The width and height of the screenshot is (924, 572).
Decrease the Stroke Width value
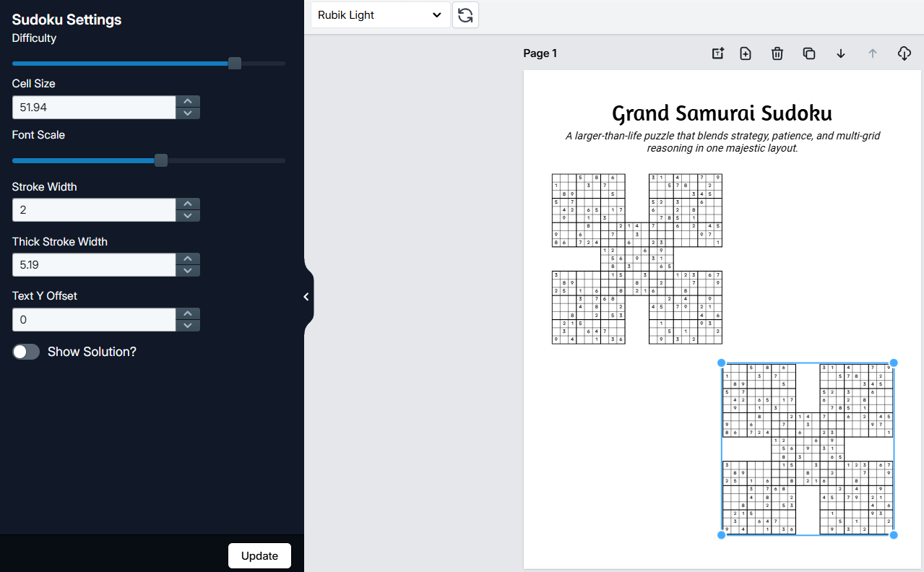(188, 216)
